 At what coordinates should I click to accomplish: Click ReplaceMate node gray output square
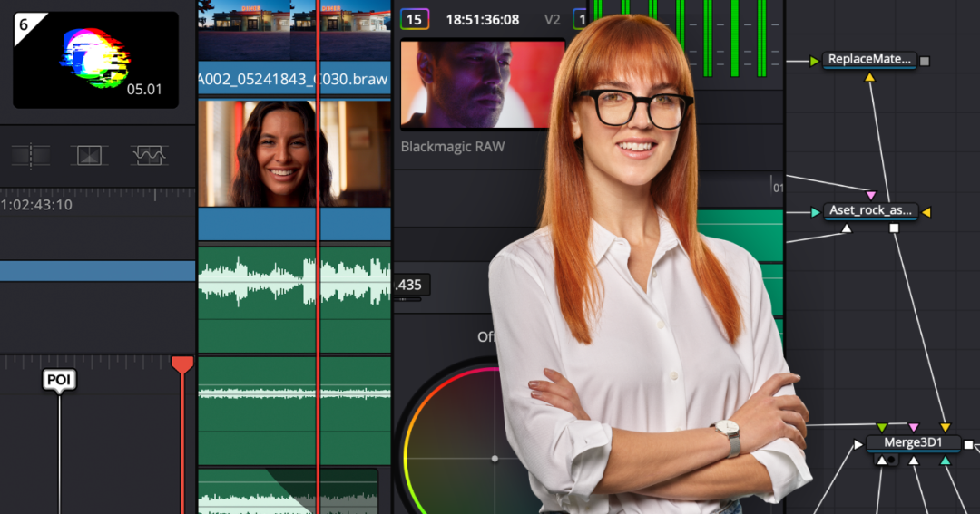(925, 61)
